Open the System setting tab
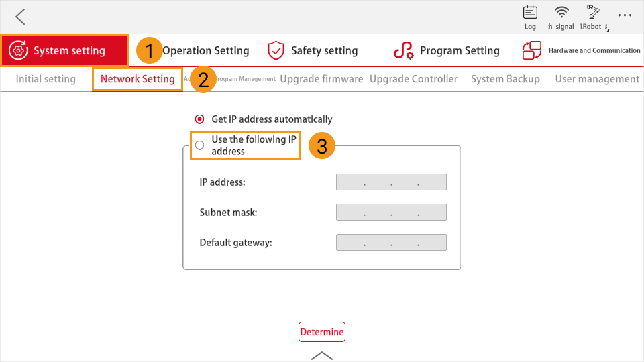Screen dimensions: 644x362 (64, 50)
